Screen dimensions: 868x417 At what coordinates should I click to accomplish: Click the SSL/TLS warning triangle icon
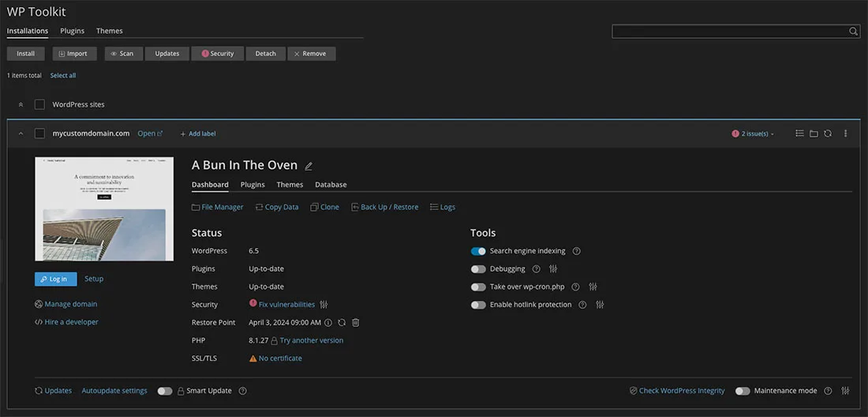coord(253,359)
